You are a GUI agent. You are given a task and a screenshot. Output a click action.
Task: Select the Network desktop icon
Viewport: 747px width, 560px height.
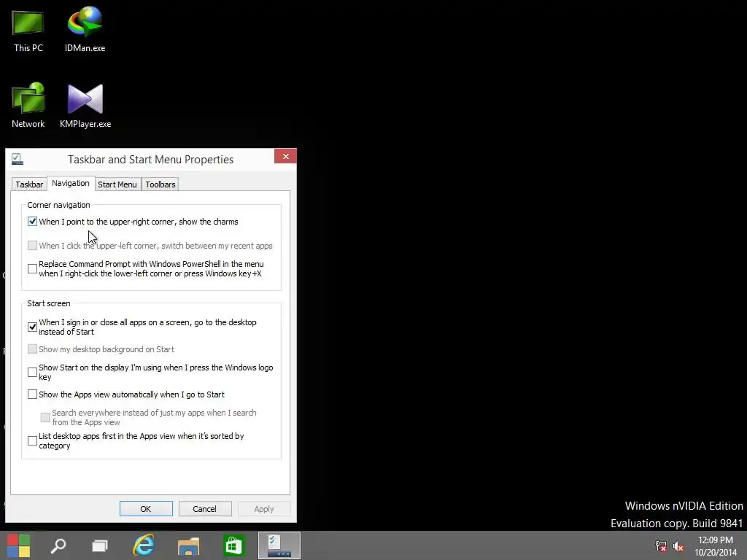tap(28, 105)
